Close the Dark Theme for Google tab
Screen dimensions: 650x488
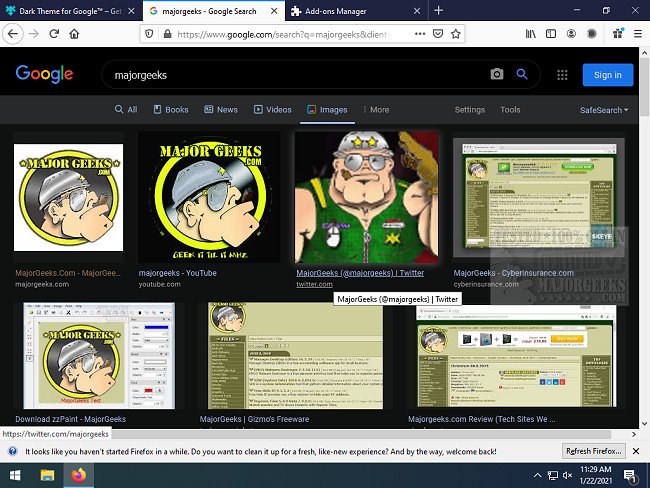[x=131, y=11]
